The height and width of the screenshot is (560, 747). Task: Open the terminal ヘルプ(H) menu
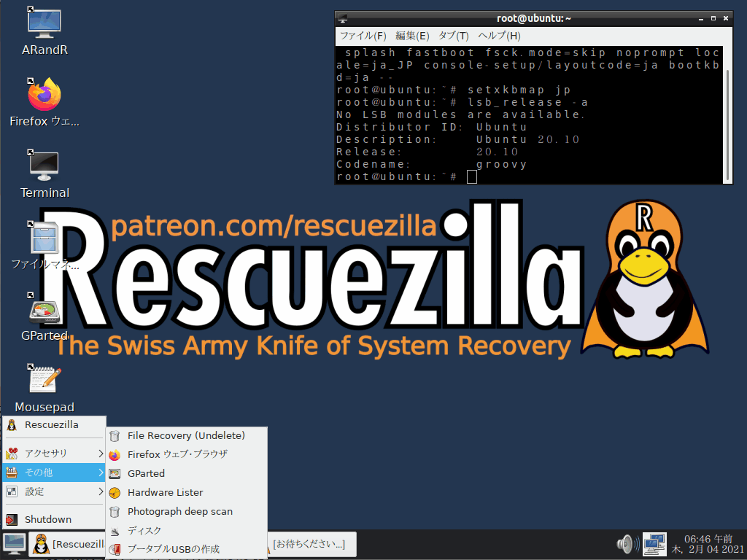pos(499,36)
